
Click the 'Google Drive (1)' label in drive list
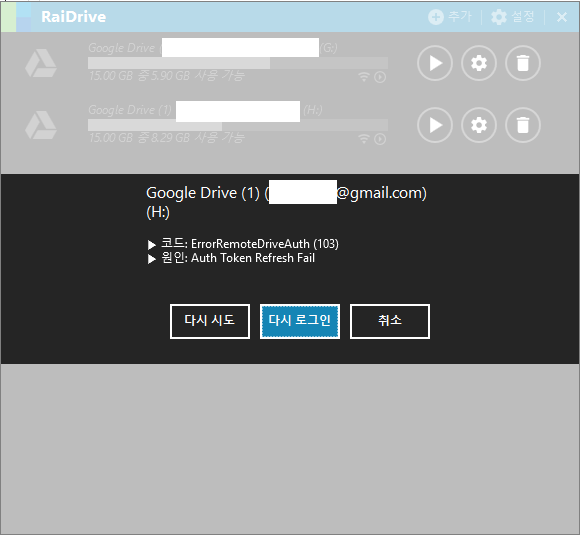tap(130, 110)
